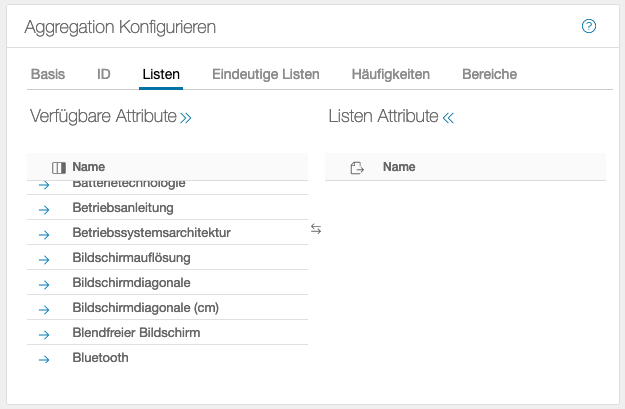Click arrow icon next to Blendfreier Bildschirm

44,334
